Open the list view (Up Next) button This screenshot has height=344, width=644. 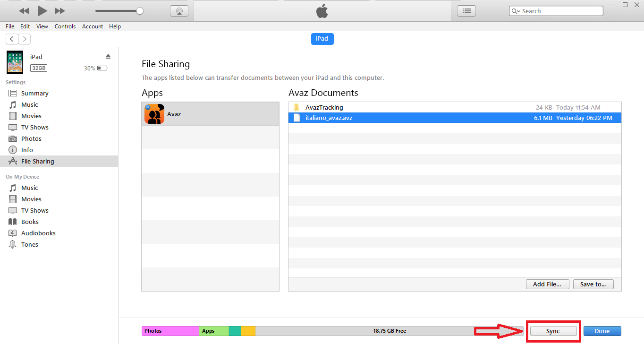pyautogui.click(x=466, y=11)
